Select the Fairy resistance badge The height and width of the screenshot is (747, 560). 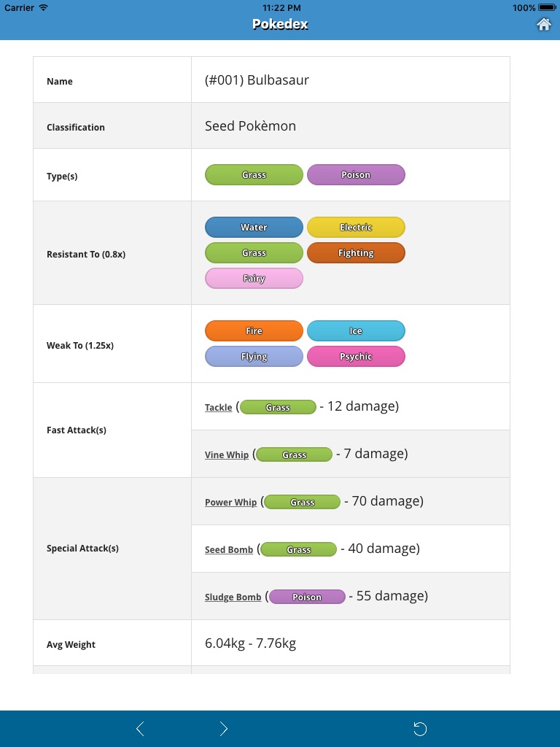point(254,279)
